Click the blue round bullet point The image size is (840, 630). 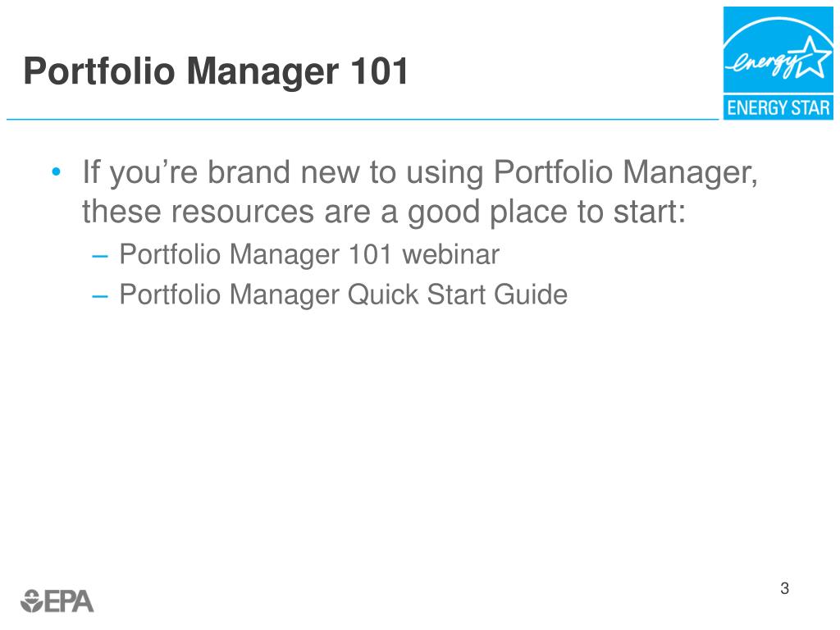click(x=56, y=174)
